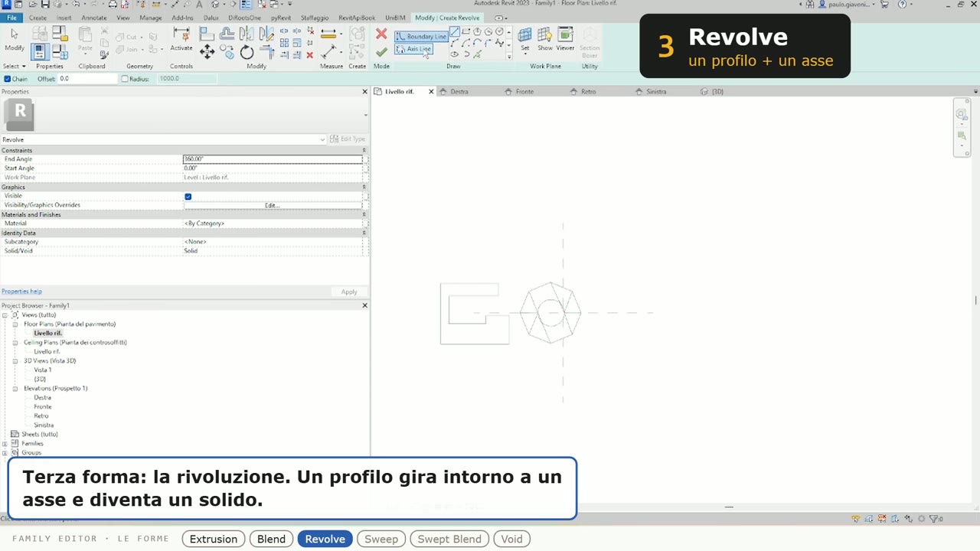Jump to the Void chapter pill
Viewport: 980px width, 551px height.
[x=511, y=539]
